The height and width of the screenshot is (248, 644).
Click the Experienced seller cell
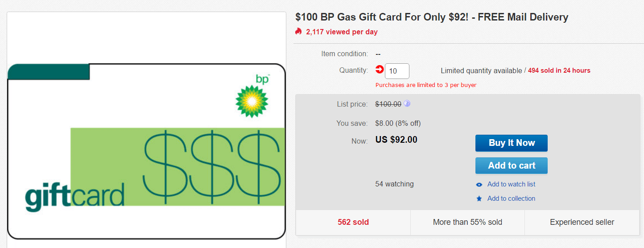point(582,222)
